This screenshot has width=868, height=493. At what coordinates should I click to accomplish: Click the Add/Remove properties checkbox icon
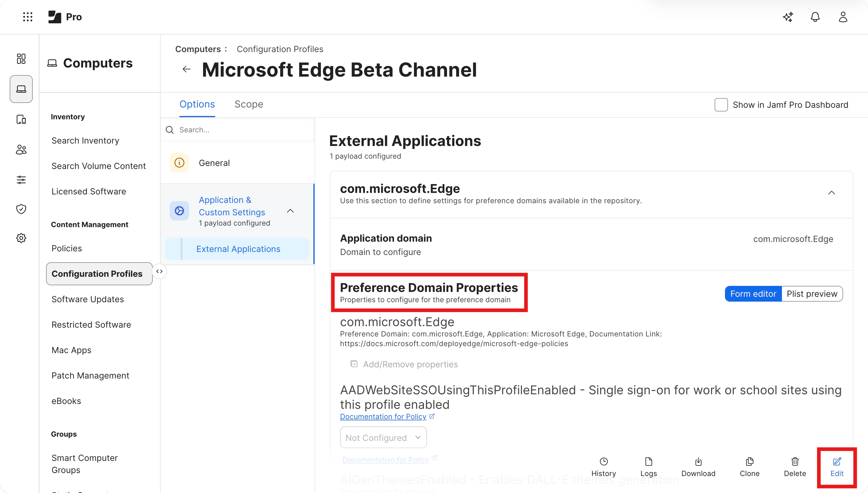click(x=354, y=364)
